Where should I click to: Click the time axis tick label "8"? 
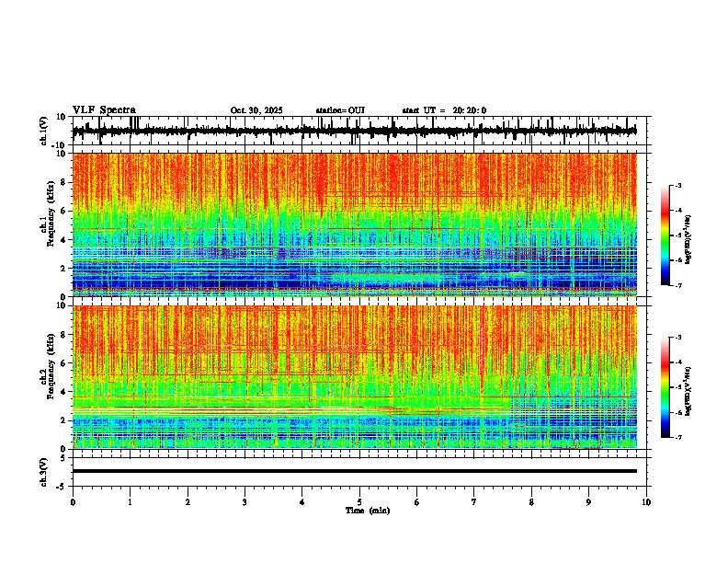(x=531, y=502)
